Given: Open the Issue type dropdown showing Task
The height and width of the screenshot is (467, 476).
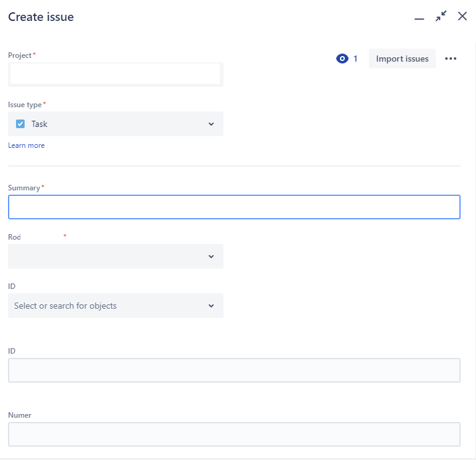Looking at the screenshot, I should [x=116, y=124].
